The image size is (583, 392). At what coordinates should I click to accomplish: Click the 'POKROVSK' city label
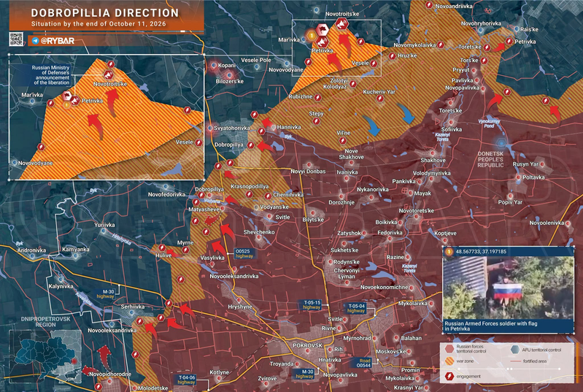pos(307,345)
